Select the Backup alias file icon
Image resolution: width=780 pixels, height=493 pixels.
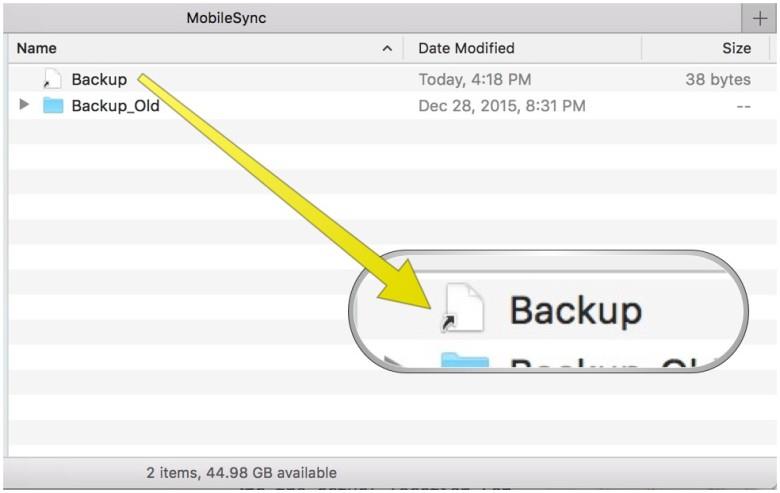[52, 79]
